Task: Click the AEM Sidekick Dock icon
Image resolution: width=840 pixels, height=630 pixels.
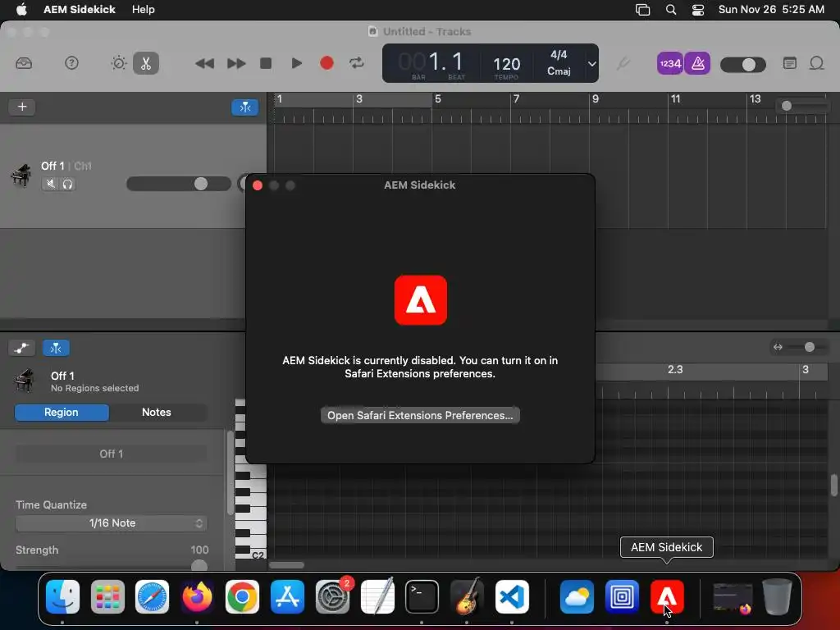Action: [x=667, y=597]
